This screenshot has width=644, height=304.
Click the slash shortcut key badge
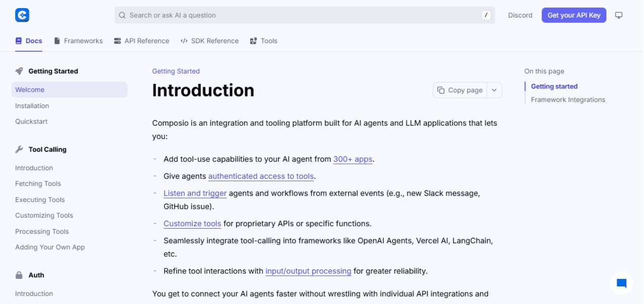486,15
